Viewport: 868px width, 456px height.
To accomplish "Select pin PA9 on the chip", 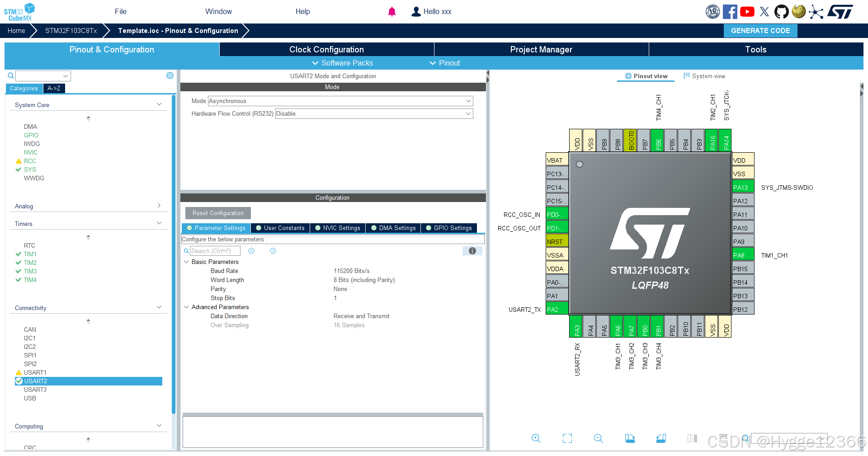I will pyautogui.click(x=743, y=241).
